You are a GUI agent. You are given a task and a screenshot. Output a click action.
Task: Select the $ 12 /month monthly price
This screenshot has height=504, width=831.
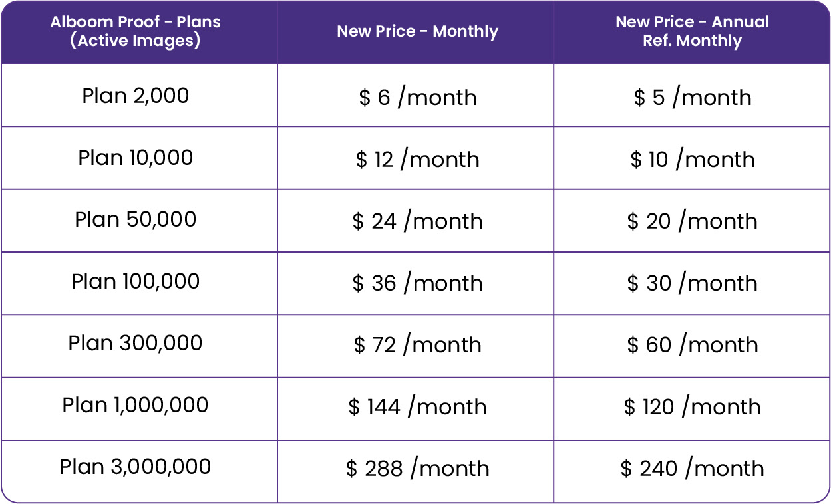pyautogui.click(x=418, y=160)
